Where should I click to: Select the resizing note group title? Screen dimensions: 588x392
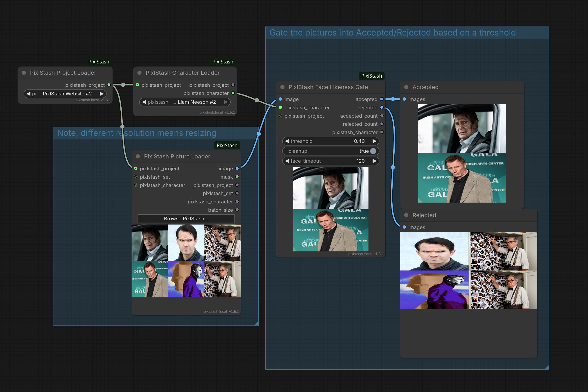156,133
